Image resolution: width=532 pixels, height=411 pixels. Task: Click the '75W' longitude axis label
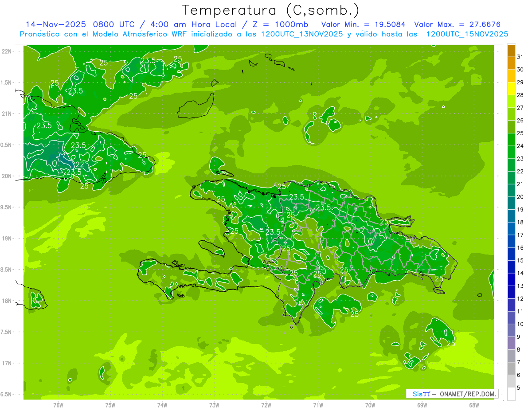click(x=110, y=405)
